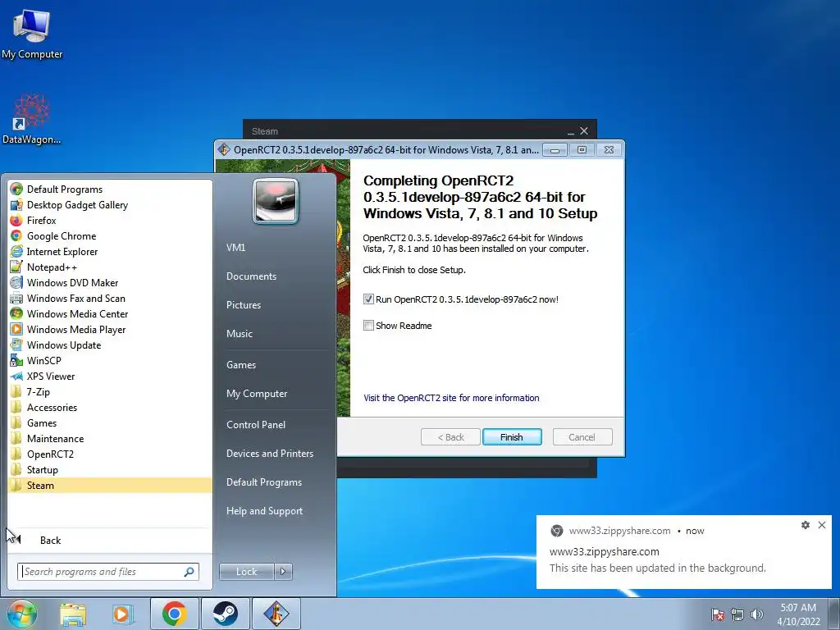
Task: Expand the Startup folder
Action: coord(34,469)
